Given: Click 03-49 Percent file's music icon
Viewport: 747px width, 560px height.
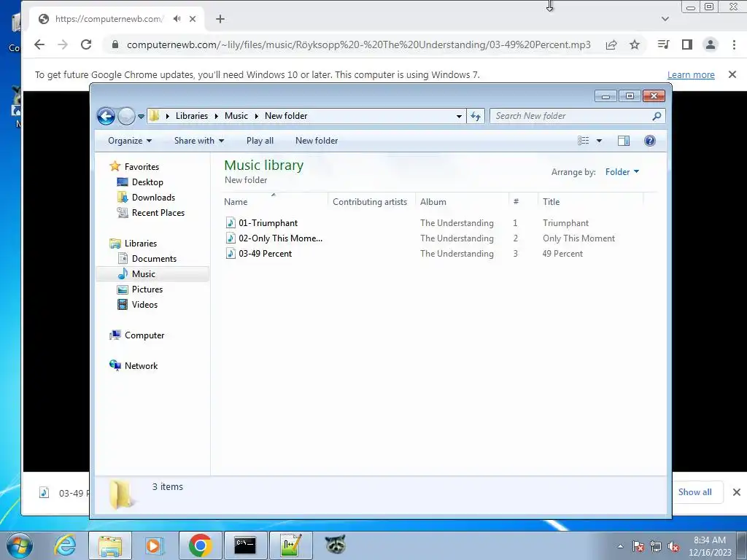Looking at the screenshot, I should tap(231, 253).
